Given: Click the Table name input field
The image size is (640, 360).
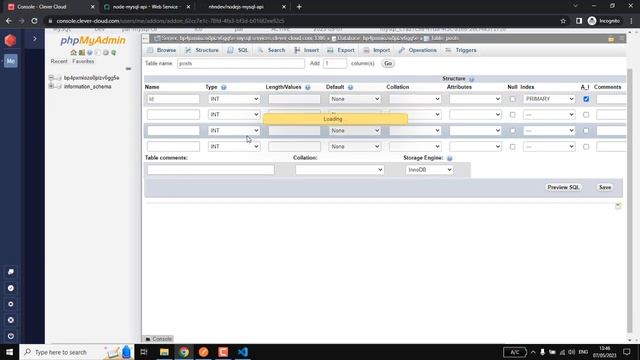Looking at the screenshot, I should 241,64.
